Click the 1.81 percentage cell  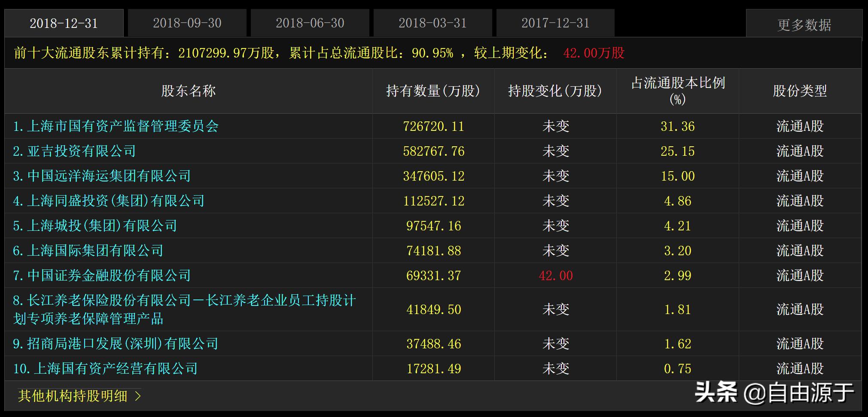click(678, 310)
